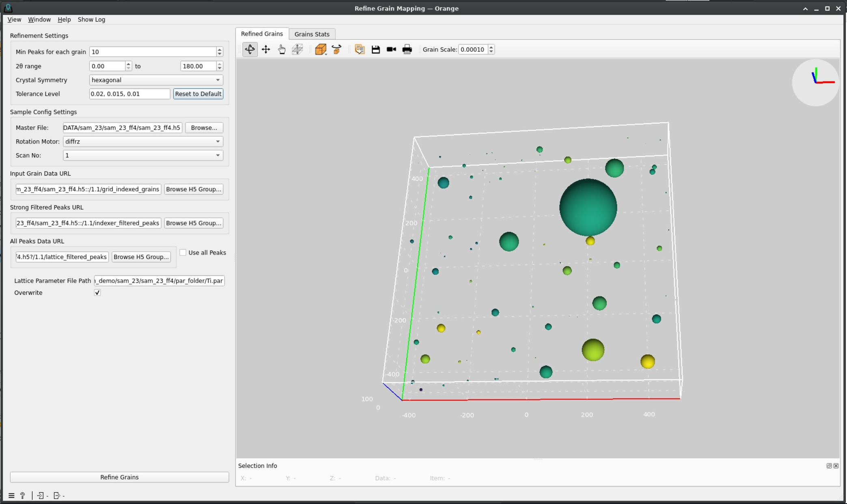Image resolution: width=847 pixels, height=504 pixels.
Task: Click Browse... for the Master File
Action: tap(204, 128)
